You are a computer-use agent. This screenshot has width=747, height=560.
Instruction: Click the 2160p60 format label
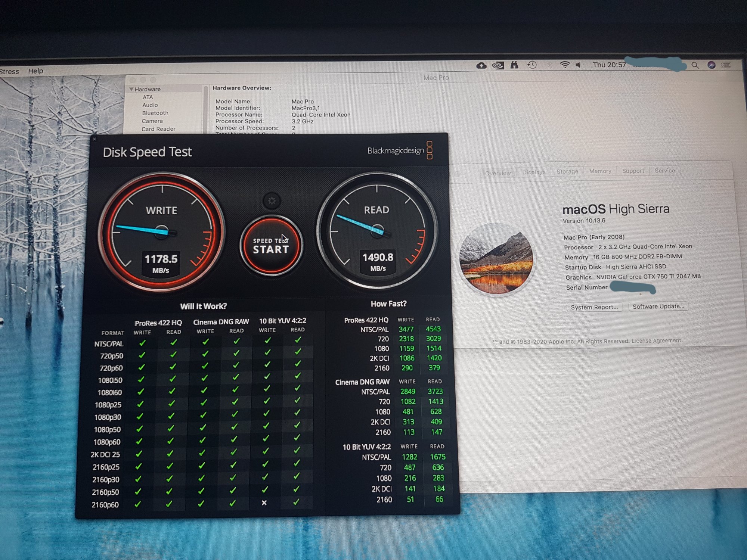tap(105, 505)
